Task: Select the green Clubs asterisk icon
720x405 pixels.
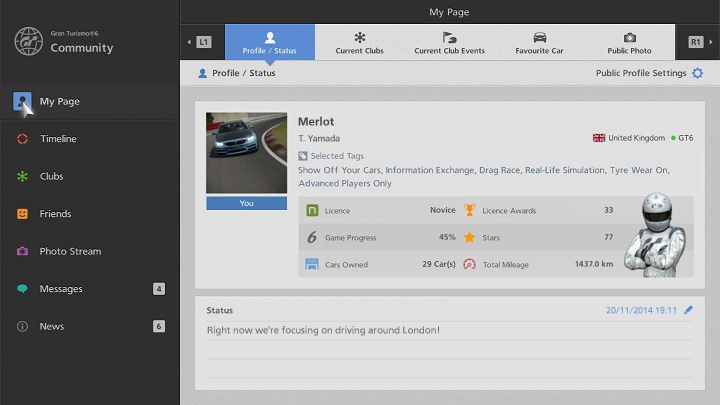Action: (x=22, y=176)
